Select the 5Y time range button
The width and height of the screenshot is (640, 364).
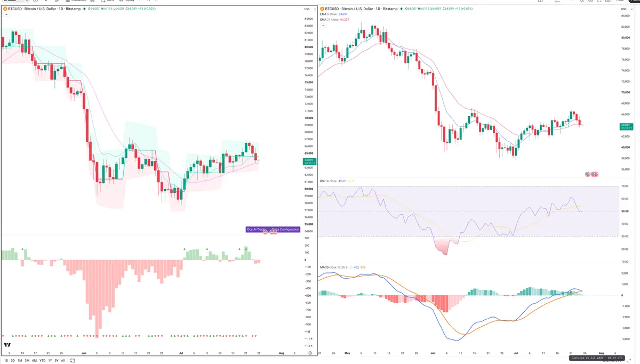click(x=57, y=361)
